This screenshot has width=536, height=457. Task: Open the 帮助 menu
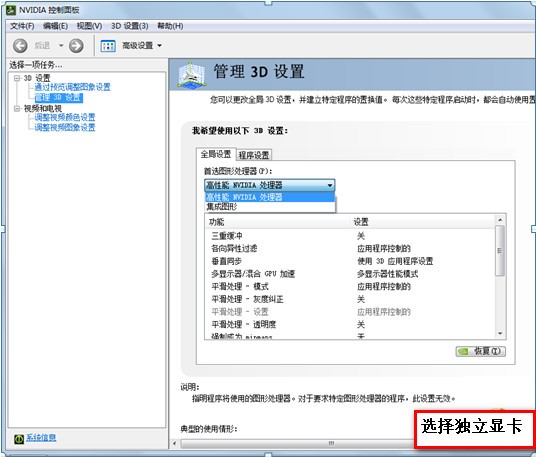(170, 26)
